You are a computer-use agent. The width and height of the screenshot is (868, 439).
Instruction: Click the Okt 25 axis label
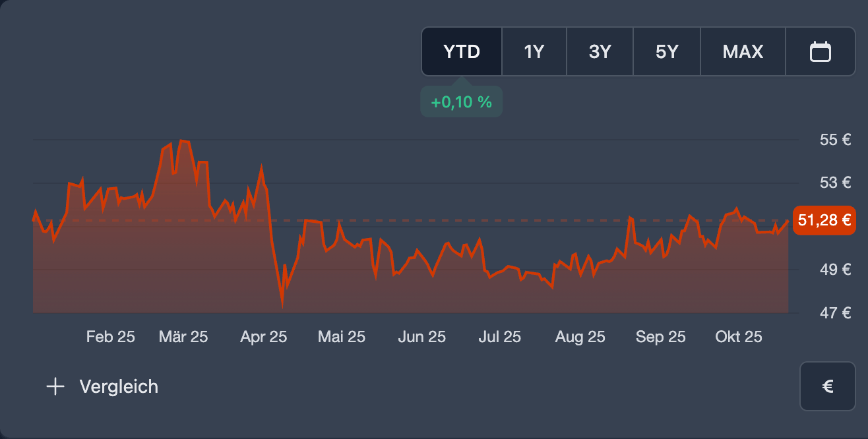point(739,337)
